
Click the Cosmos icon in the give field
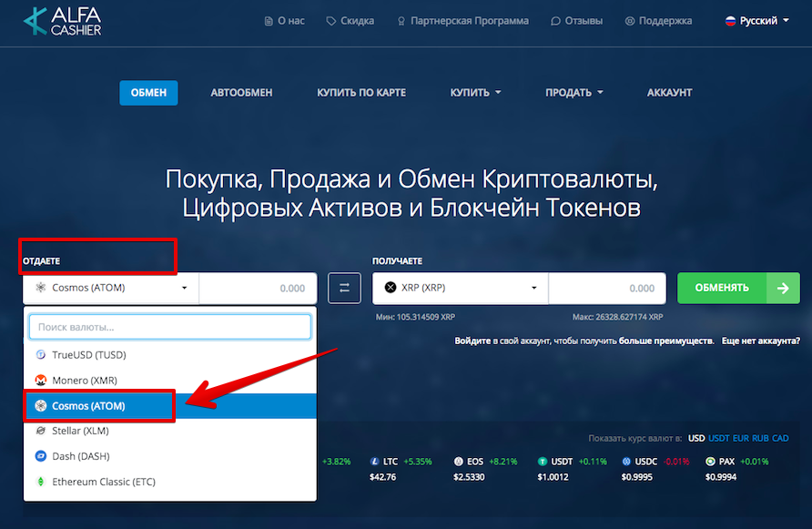coord(40,288)
